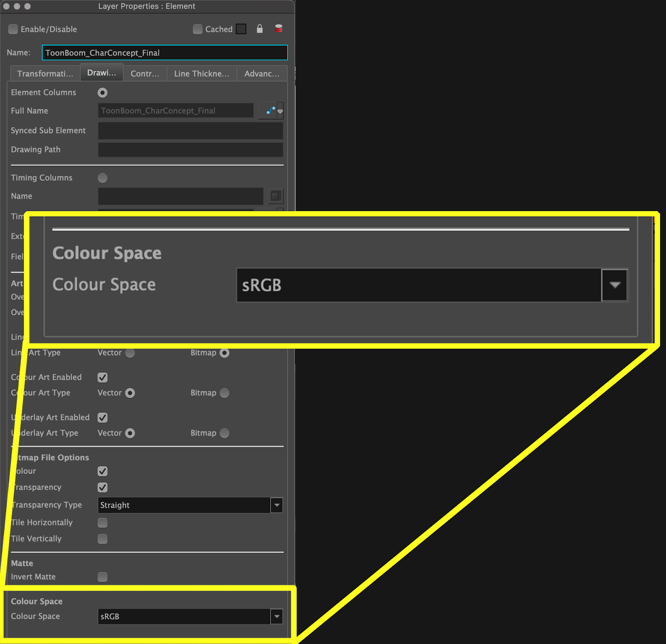Open the Colour Space sRGB dropdown in panel
666x644 pixels.
(x=276, y=617)
